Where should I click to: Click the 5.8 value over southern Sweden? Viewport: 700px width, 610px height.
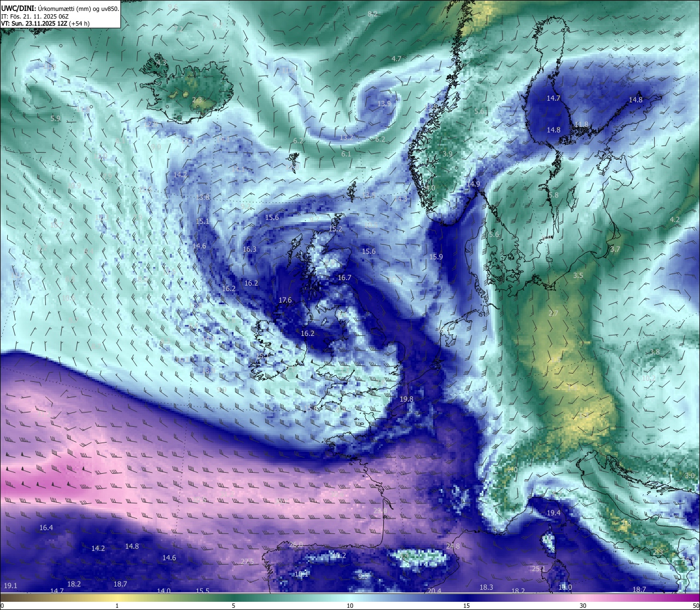tap(553, 195)
